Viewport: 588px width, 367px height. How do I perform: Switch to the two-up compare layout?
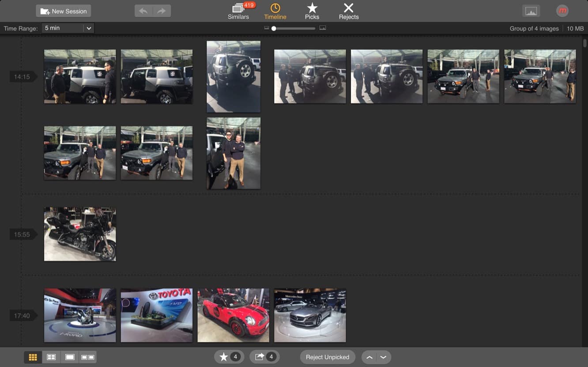click(x=51, y=357)
